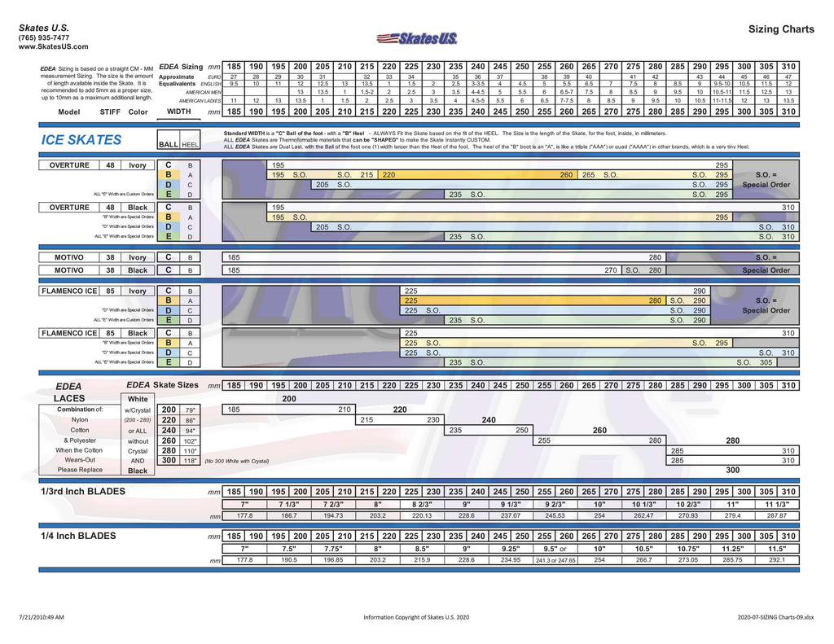Click yellow B width cell for Overture Ivory

(169, 175)
